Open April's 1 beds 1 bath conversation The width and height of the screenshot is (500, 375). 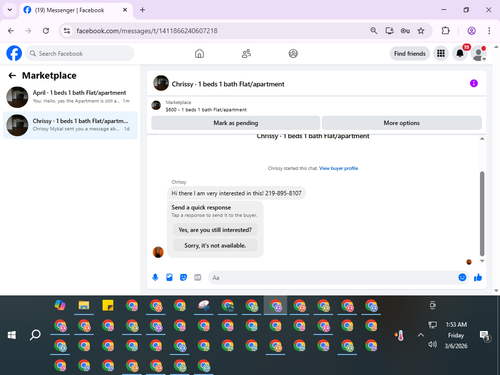click(x=70, y=97)
